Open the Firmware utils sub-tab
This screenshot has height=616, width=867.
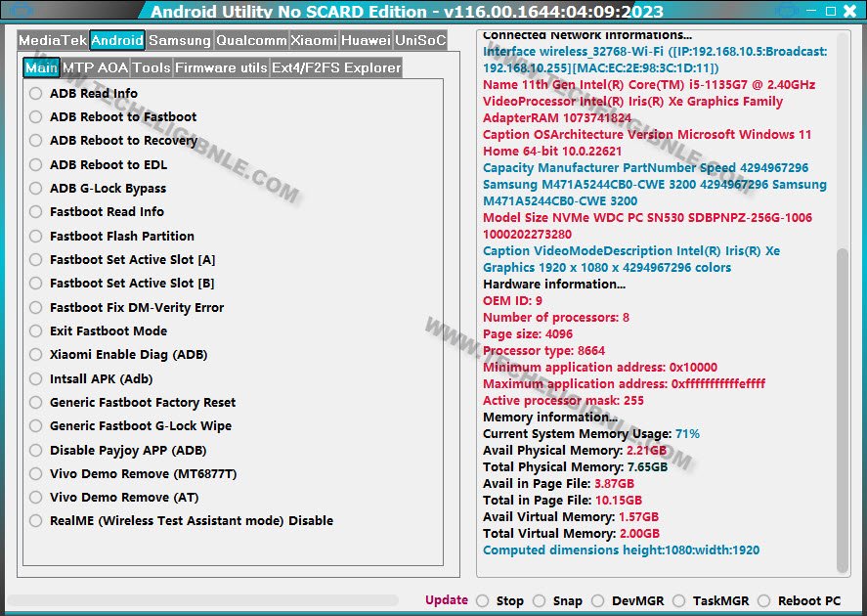tap(221, 68)
